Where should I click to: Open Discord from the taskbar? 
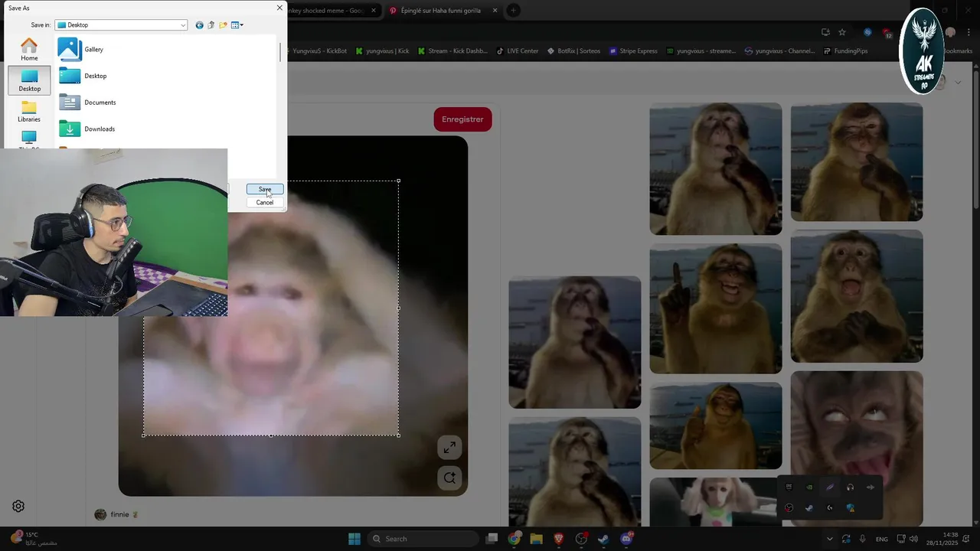(626, 539)
